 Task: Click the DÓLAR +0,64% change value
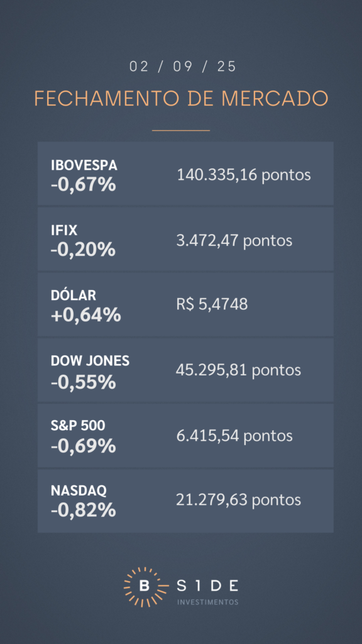click(x=85, y=314)
